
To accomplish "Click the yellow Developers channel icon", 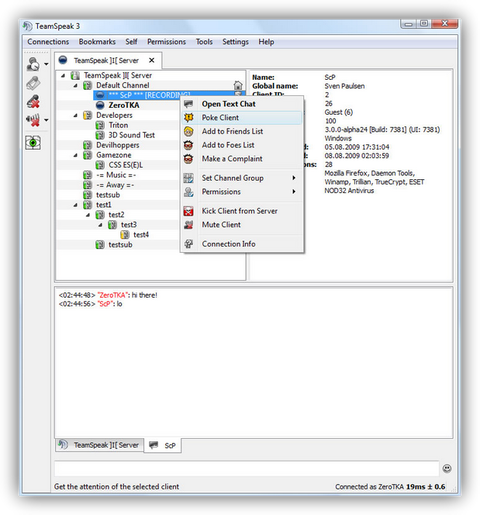I will 87,115.
